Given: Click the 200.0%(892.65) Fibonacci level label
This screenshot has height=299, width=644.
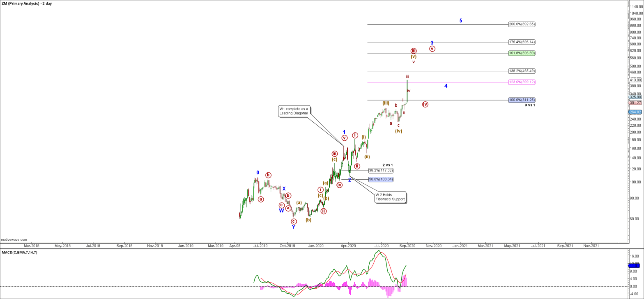Looking at the screenshot, I should pos(521,24).
